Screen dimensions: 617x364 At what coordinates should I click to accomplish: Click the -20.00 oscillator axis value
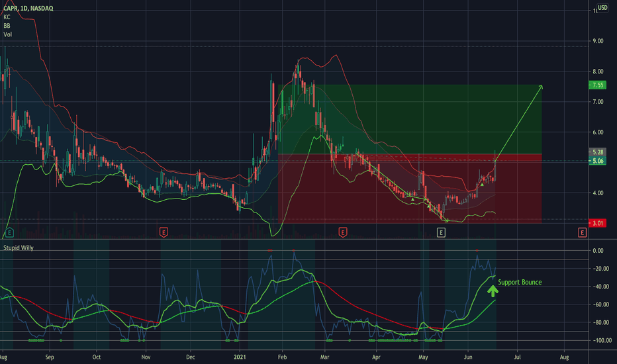tap(601, 269)
